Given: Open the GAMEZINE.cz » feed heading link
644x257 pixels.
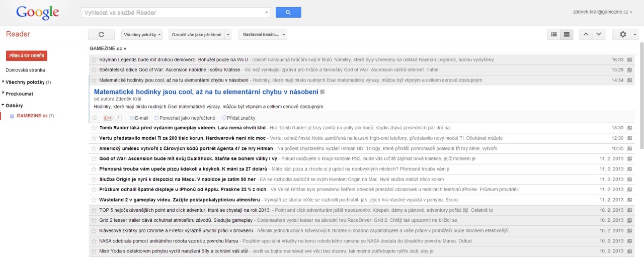Looking at the screenshot, I should coord(108,49).
